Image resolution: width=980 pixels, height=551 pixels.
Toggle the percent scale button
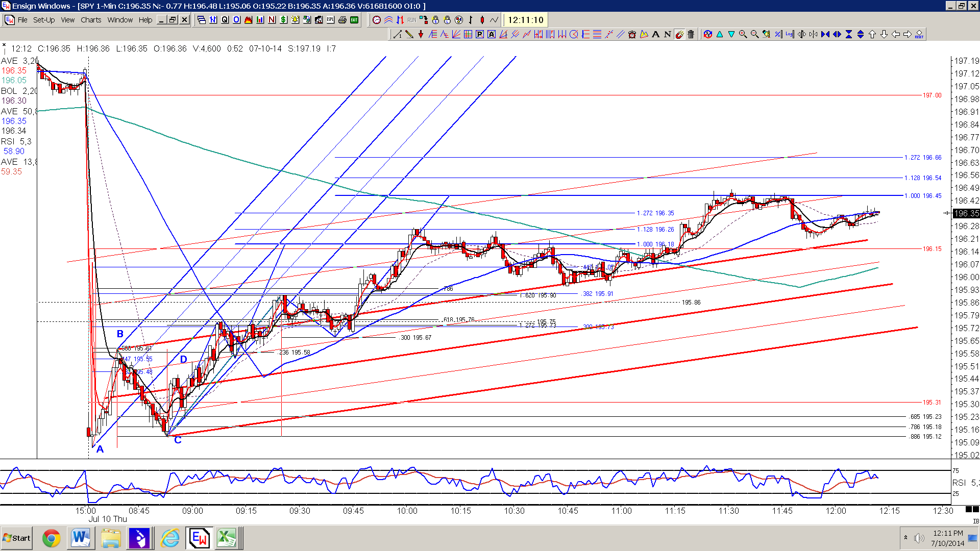pyautogui.click(x=778, y=34)
